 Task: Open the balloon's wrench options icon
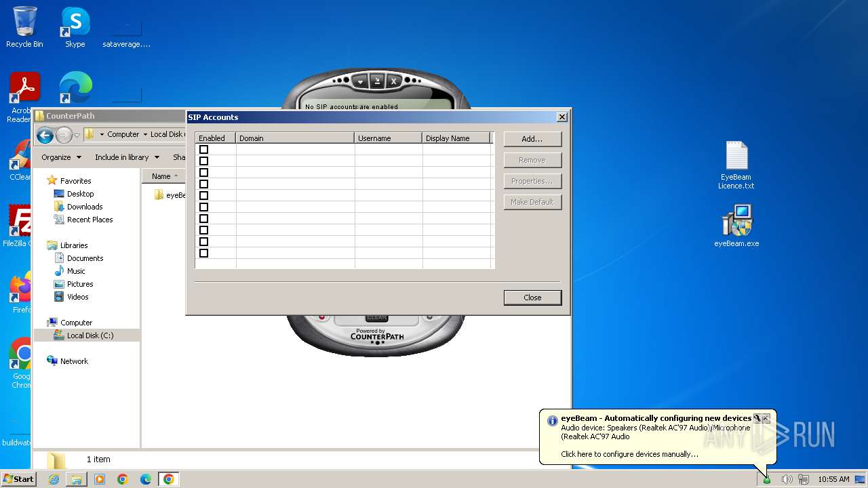point(757,418)
